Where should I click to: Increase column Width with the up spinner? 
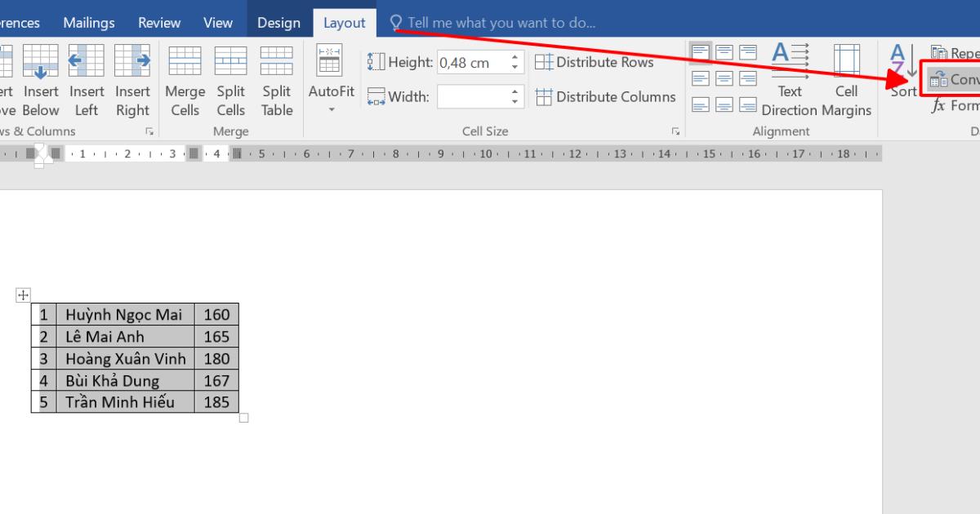[514, 92]
